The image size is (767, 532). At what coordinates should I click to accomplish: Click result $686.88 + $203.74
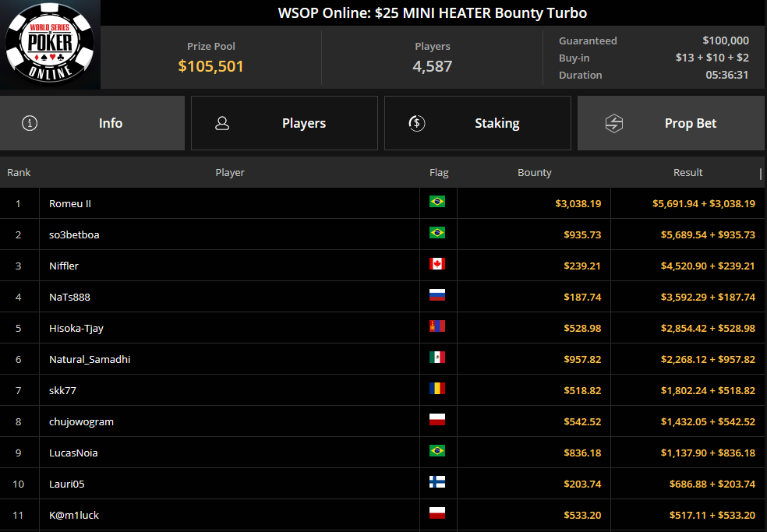coord(712,484)
